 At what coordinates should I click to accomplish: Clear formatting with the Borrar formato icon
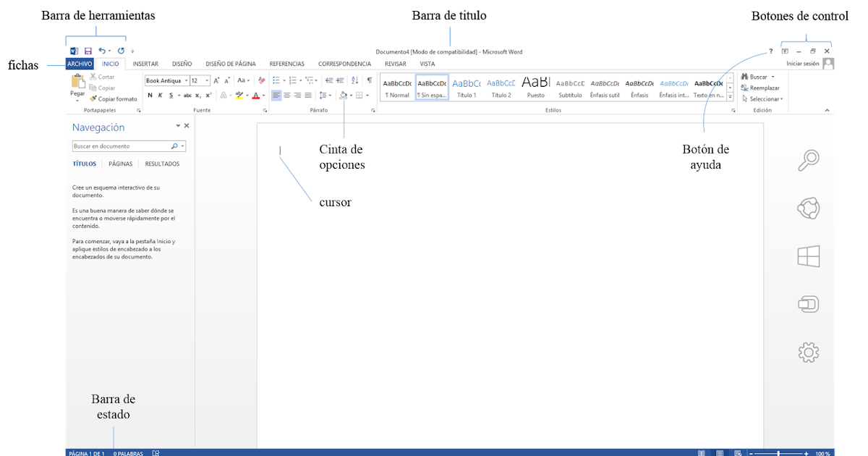coord(260,80)
